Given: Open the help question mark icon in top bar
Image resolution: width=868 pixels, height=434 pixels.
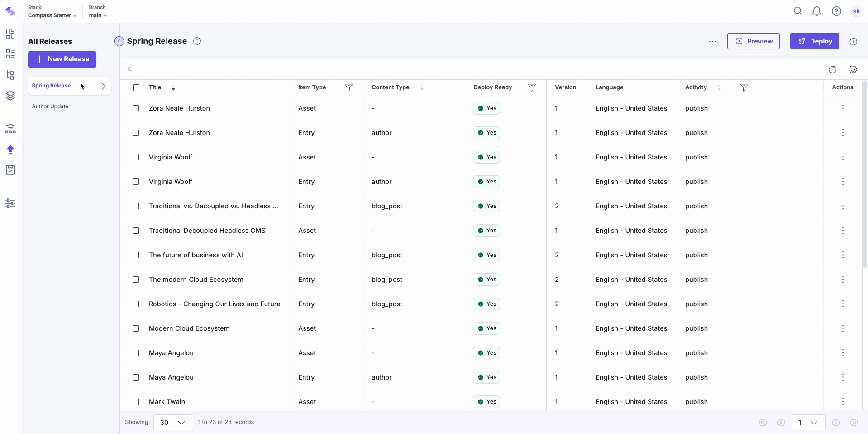Looking at the screenshot, I should click(x=836, y=11).
